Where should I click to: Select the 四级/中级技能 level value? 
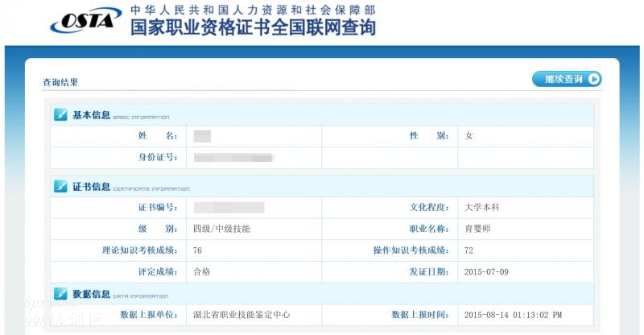point(221,229)
